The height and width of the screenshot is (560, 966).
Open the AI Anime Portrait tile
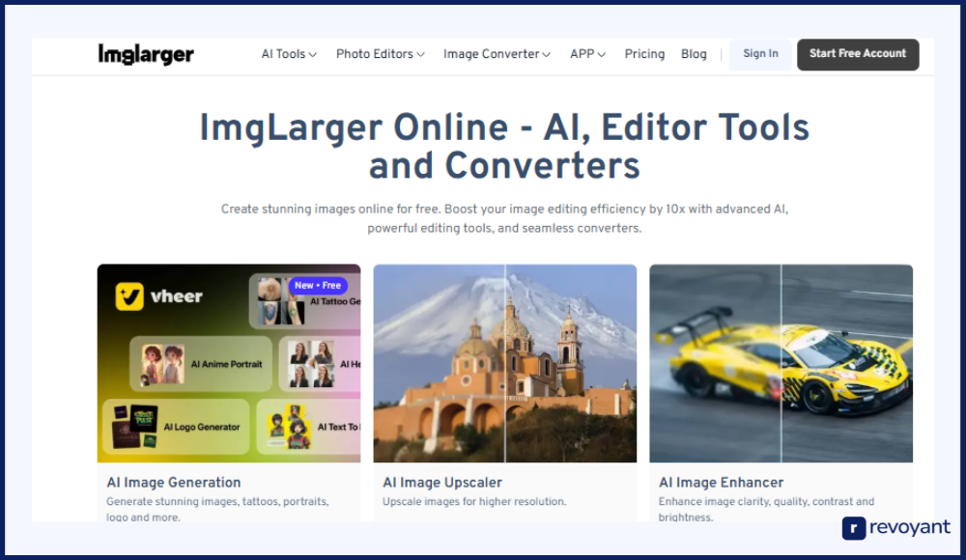(x=201, y=364)
